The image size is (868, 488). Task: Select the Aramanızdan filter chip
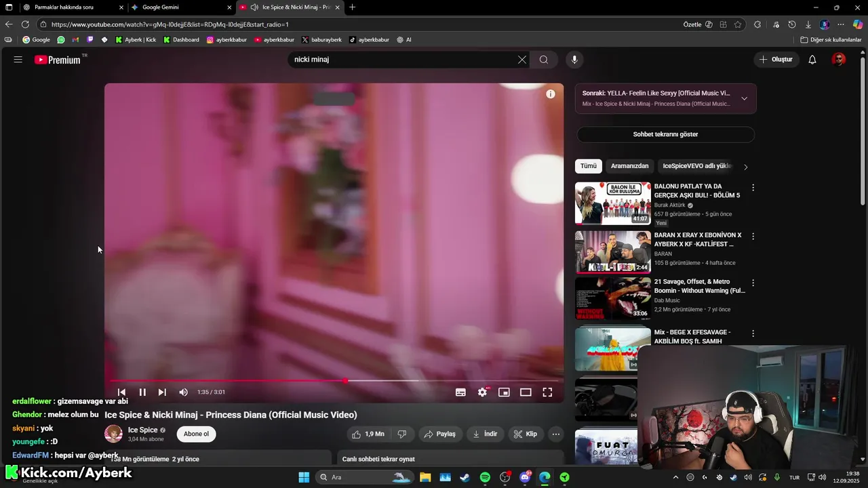[629, 166]
